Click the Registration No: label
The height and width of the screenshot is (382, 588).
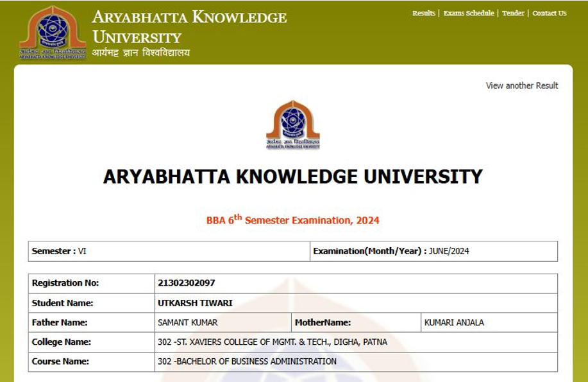(65, 283)
